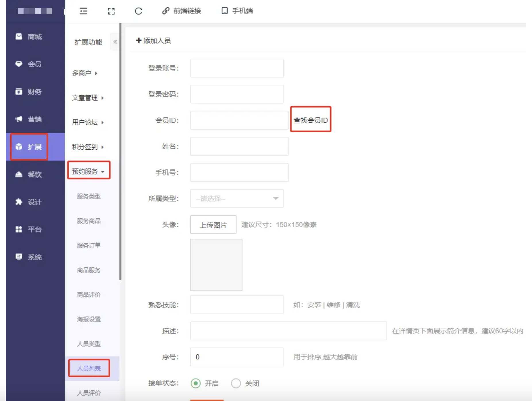Collapse the 扩展功能 submenu panel arrow

tap(115, 42)
